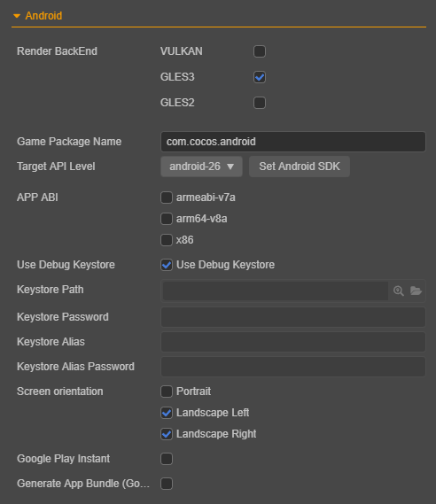Click the Generate App Bundle label
The width and height of the screenshot is (436, 504).
click(83, 484)
